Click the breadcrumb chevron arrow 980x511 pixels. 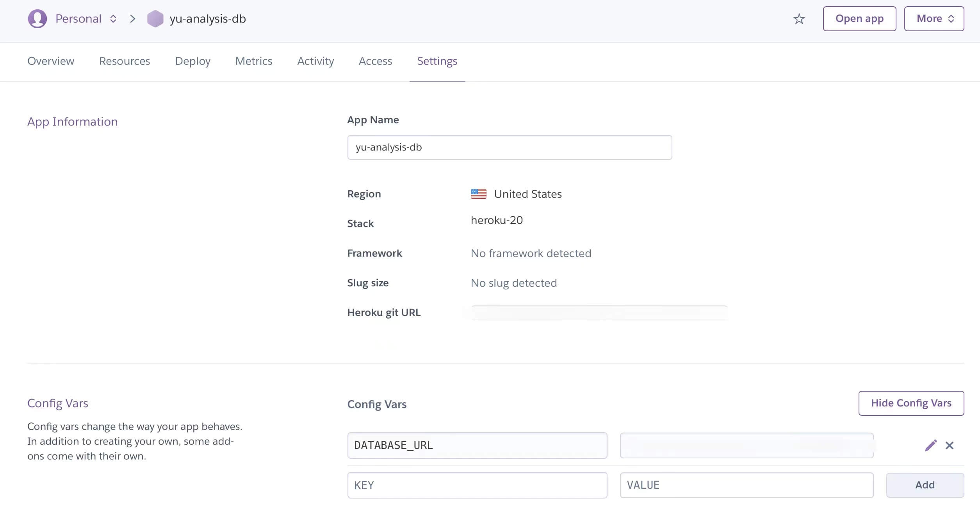133,19
